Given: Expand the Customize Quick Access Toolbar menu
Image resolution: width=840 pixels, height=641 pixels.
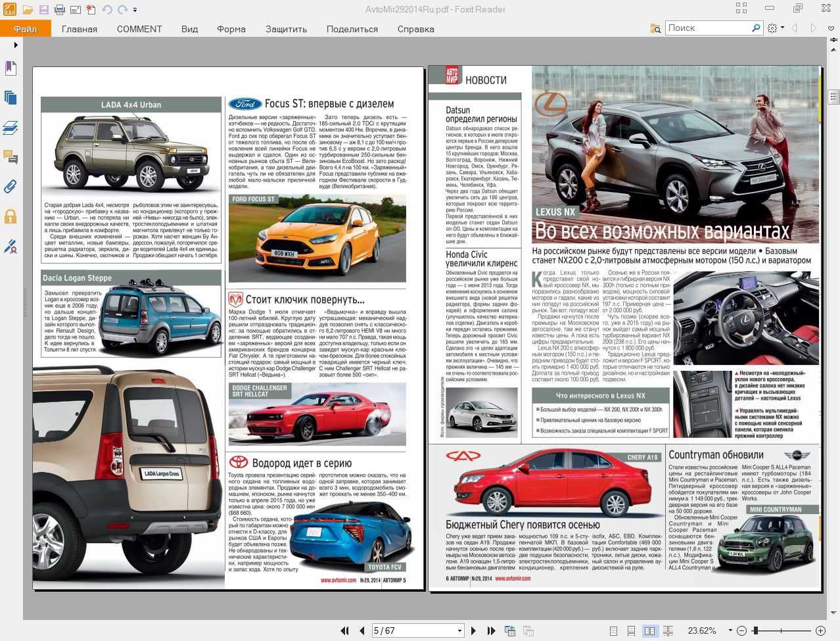Looking at the screenshot, I should coord(135,10).
